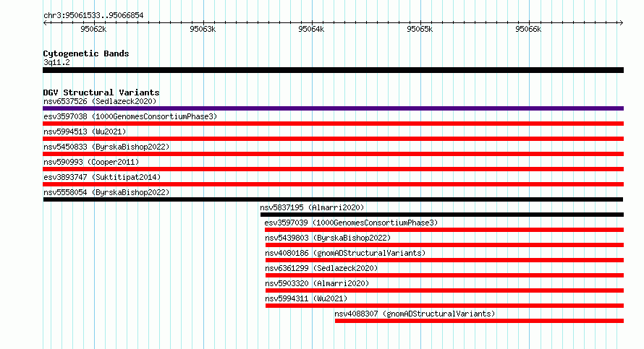Click the black bar under nsv5558054

pos(333,199)
